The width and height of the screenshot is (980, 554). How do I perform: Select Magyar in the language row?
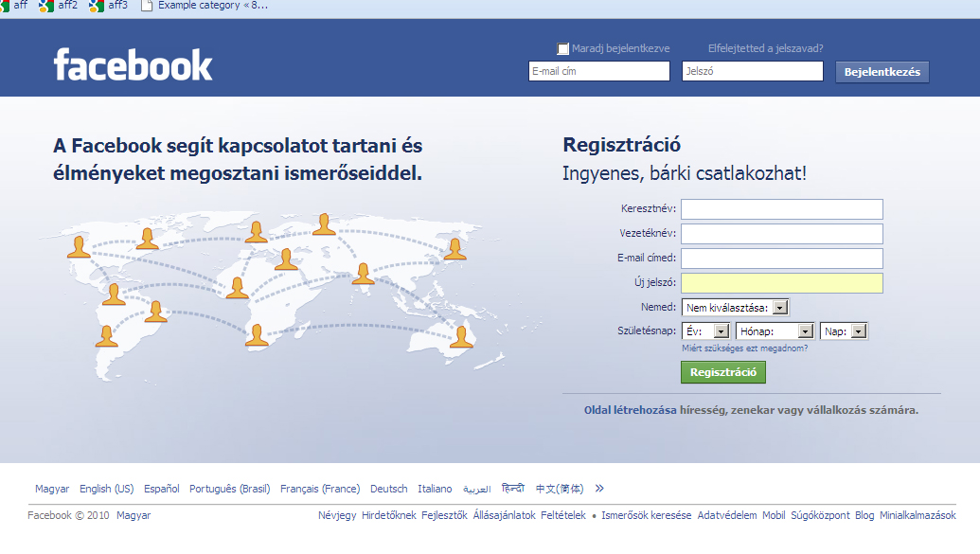coord(52,489)
